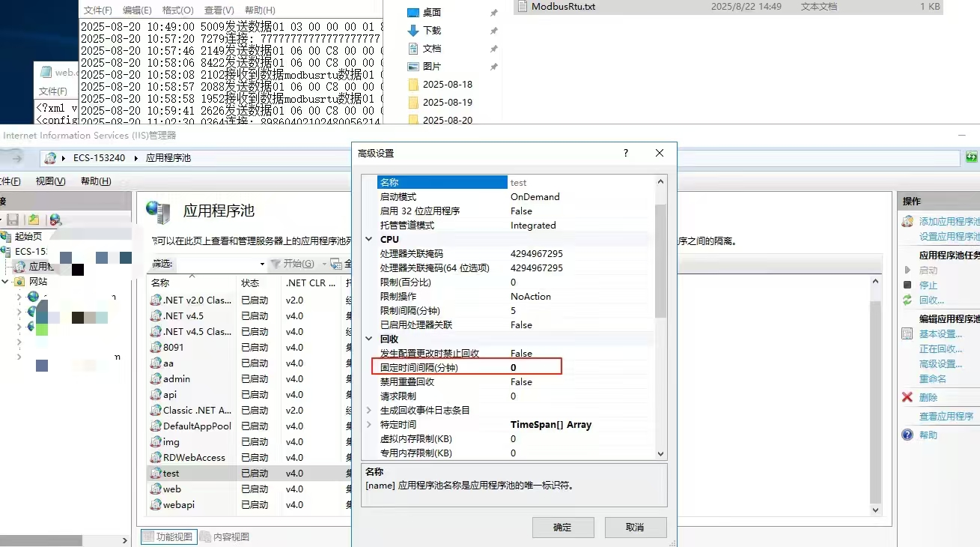Open 编辑(E) menu in the Notepad window

137,10
